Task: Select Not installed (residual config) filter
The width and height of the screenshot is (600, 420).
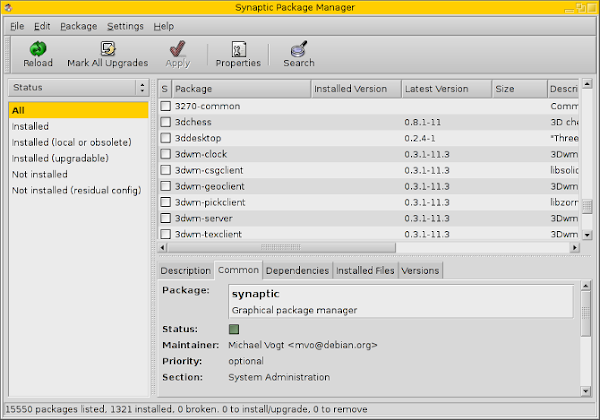Action: [x=78, y=190]
